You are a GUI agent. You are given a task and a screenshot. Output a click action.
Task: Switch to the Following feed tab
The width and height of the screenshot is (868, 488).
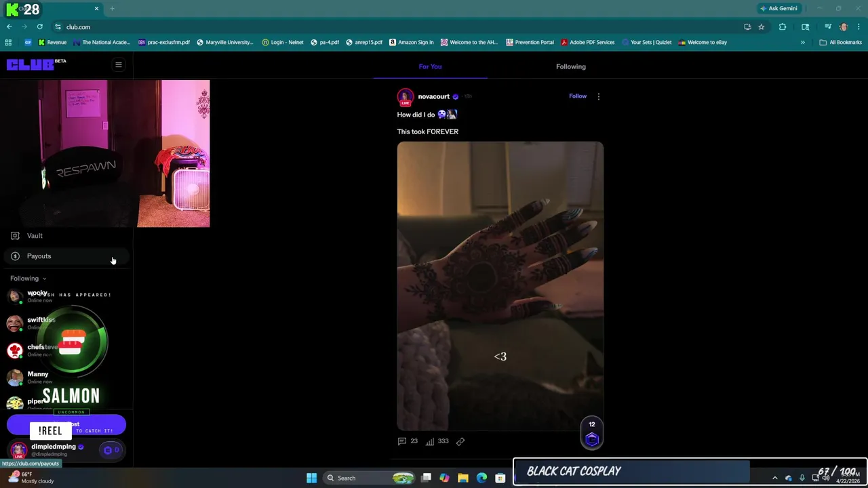click(x=571, y=66)
